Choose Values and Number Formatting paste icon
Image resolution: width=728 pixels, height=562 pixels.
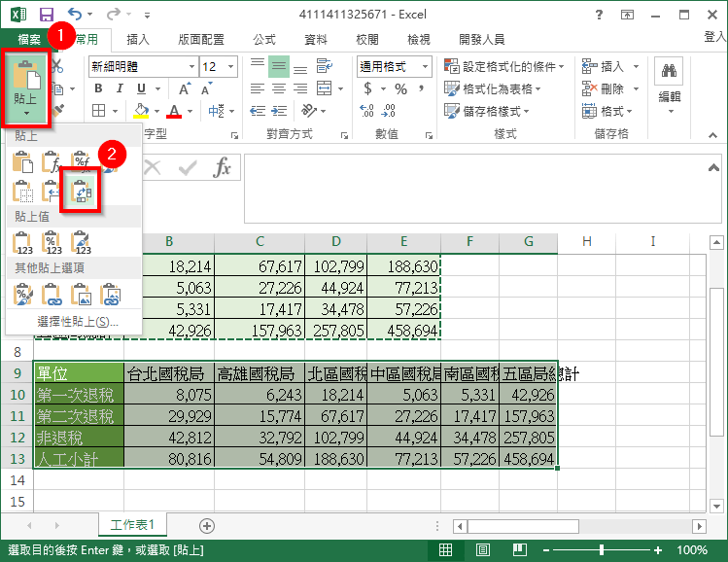(x=52, y=243)
